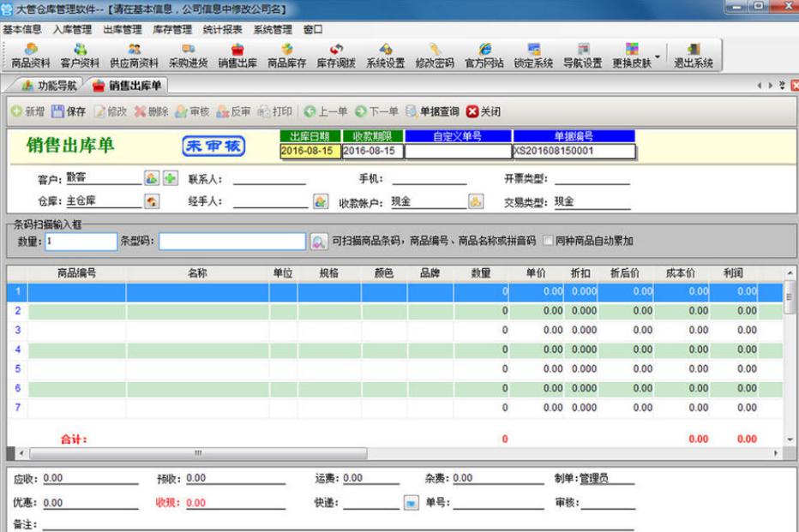Click the 条型码 input field
Image resolution: width=799 pixels, height=532 pixels.
(x=232, y=242)
